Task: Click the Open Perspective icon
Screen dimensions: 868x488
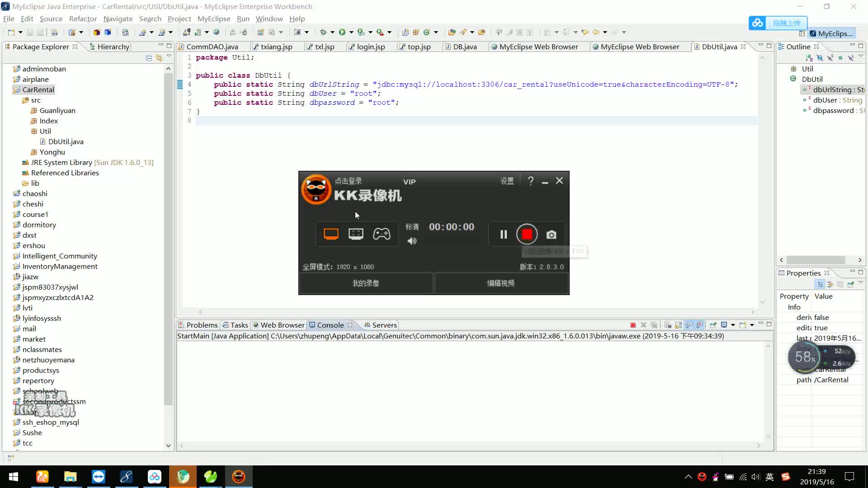Action: tap(802, 33)
